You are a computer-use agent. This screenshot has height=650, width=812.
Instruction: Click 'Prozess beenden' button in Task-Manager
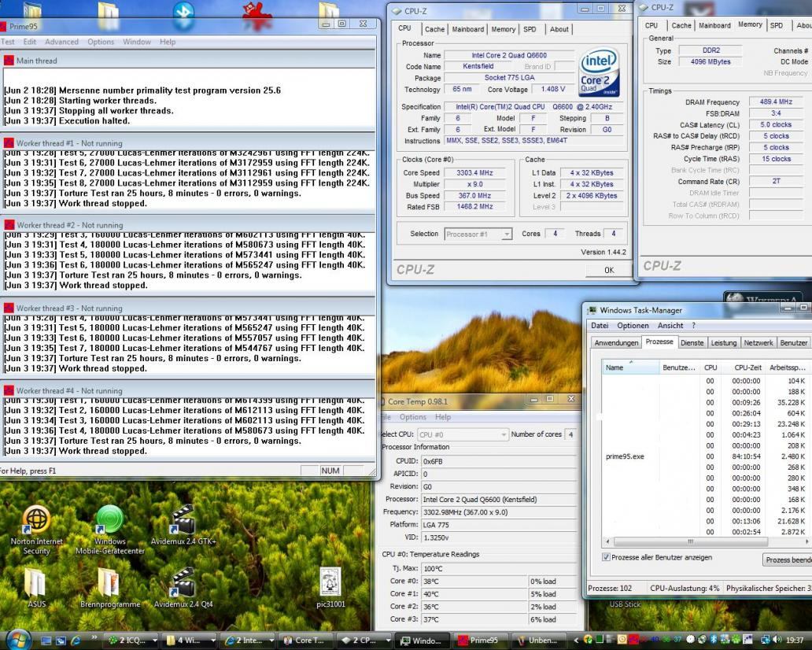788,560
